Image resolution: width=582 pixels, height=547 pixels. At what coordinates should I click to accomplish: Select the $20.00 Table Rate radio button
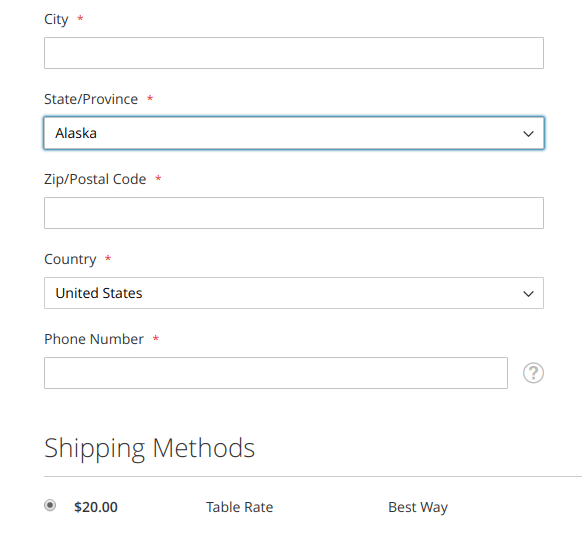(x=50, y=505)
